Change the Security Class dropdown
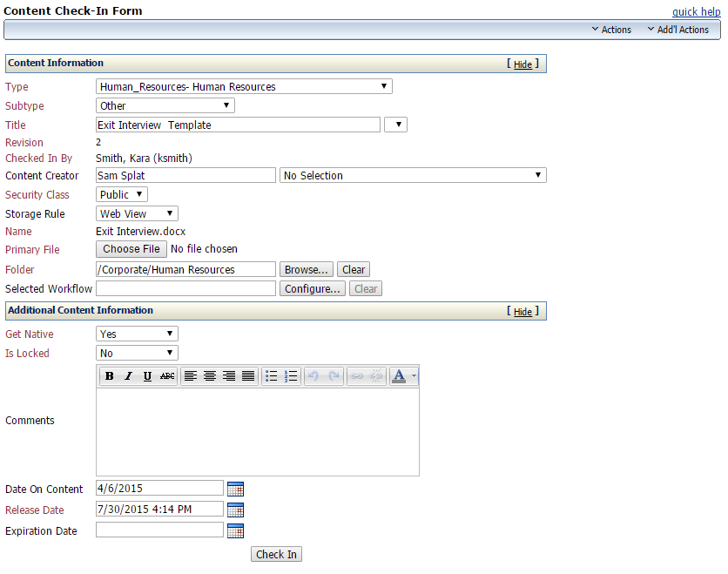The height and width of the screenshot is (574, 728). (120, 193)
